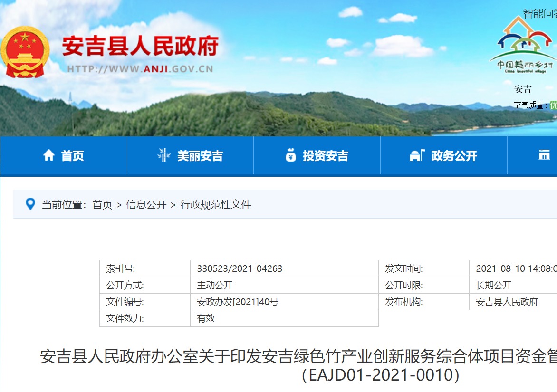557x392 pixels.
Task: Go to 信息公开 in the breadcrumb
Action: click(146, 204)
